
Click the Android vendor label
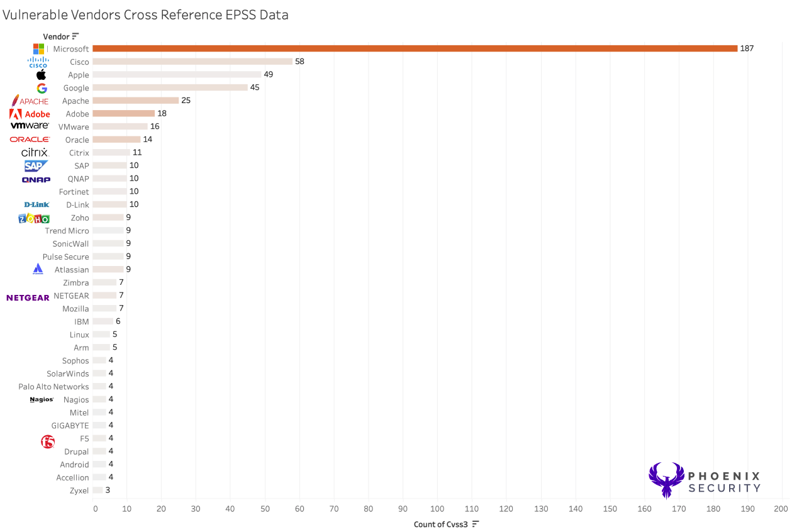pyautogui.click(x=75, y=465)
